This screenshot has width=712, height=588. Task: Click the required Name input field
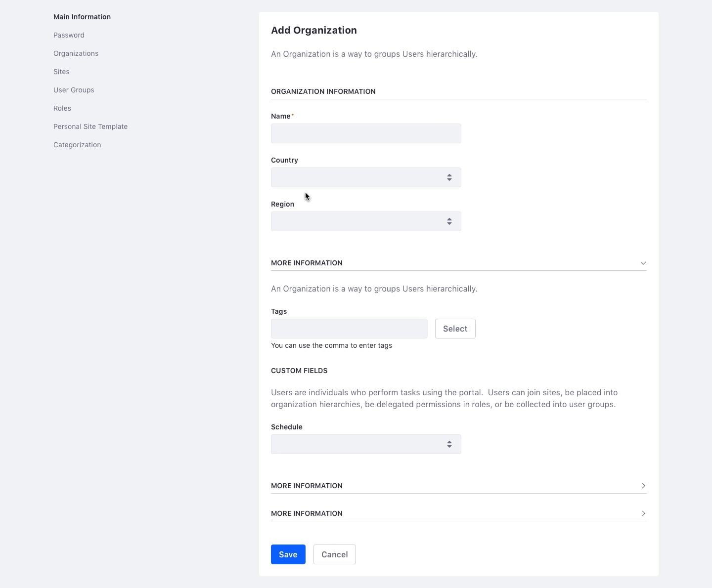365,133
